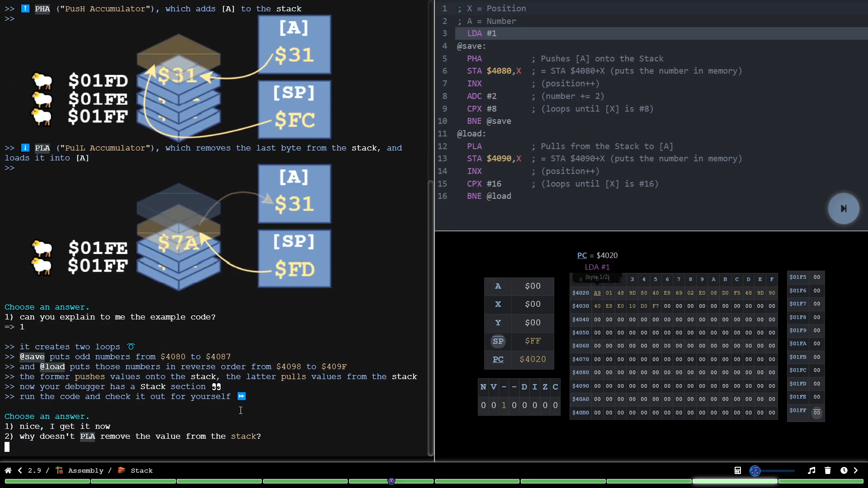Click the carry flag C value
868x488 pixels.
coord(555,405)
